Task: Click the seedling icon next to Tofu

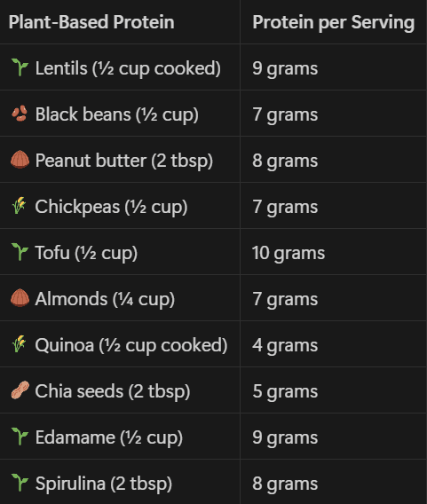Action: click(20, 252)
